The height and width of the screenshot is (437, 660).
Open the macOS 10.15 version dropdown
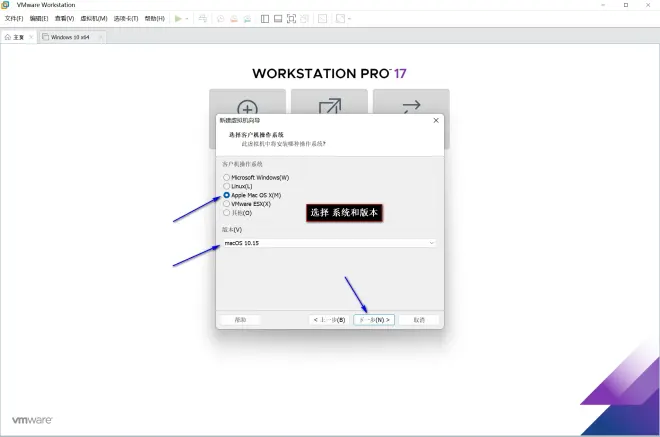pyautogui.click(x=329, y=243)
